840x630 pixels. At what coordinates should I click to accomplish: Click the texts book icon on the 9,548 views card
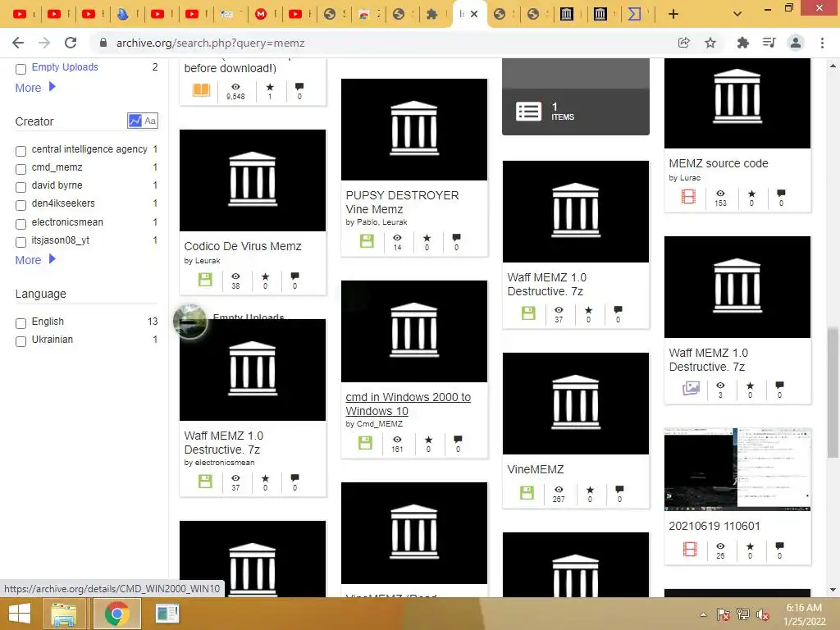pyautogui.click(x=202, y=89)
